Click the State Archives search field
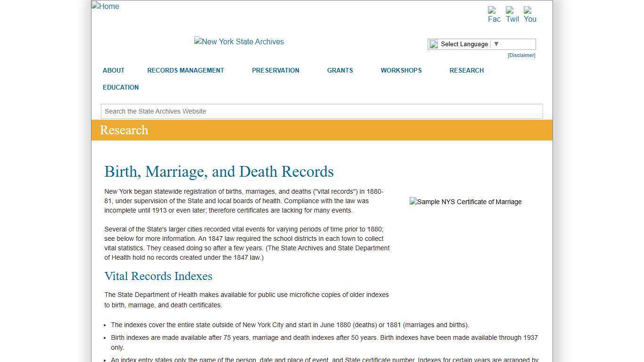 click(322, 111)
